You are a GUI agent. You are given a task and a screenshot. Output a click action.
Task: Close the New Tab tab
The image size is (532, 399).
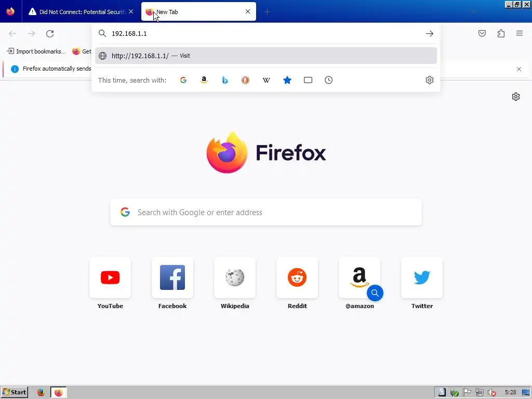[248, 11]
